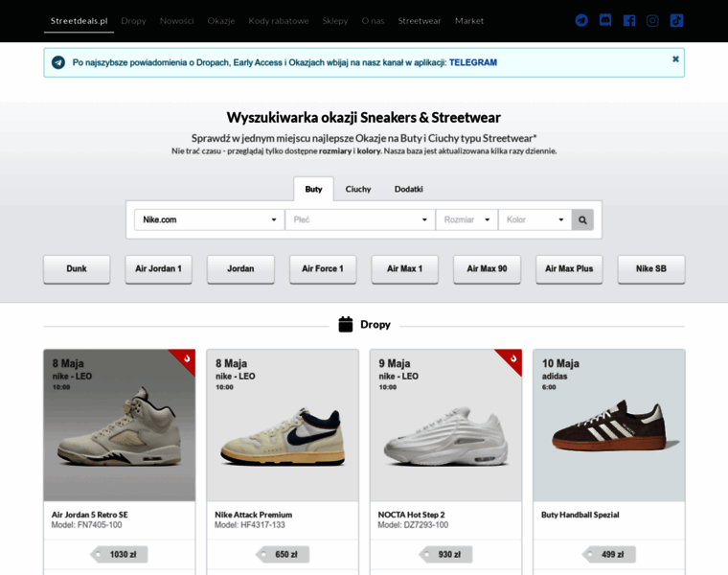Click the 10 Maja date on adidas card
The height and width of the screenshot is (575, 728).
pos(560,363)
